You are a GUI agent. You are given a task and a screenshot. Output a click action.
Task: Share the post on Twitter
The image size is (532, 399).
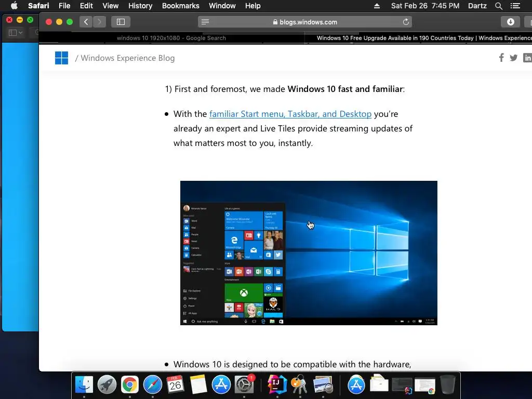[513, 58]
